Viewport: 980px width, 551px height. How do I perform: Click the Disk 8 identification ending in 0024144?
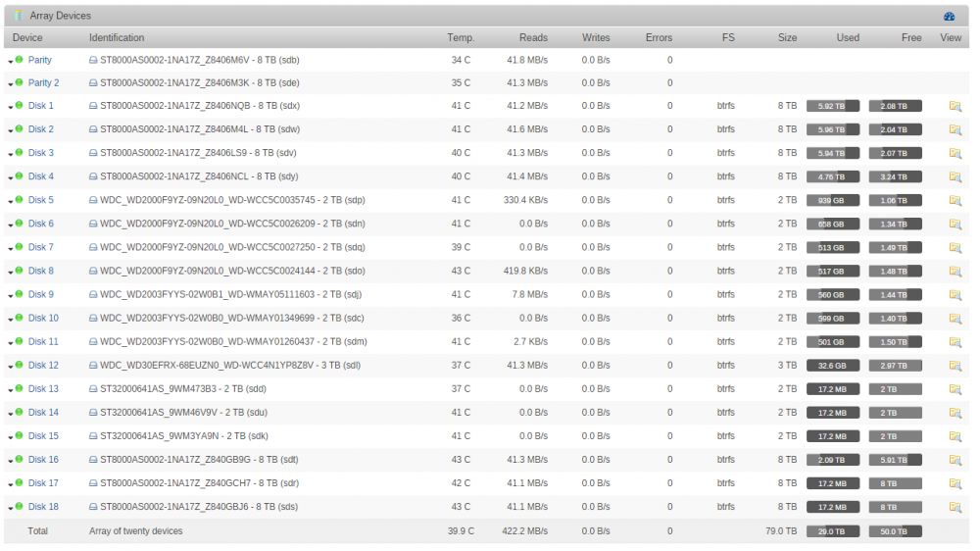click(232, 271)
